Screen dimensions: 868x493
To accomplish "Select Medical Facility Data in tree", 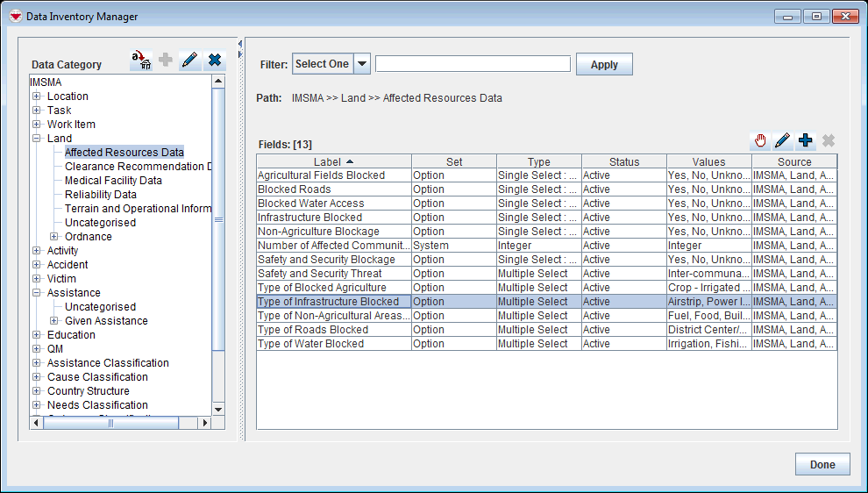I will pos(113,181).
